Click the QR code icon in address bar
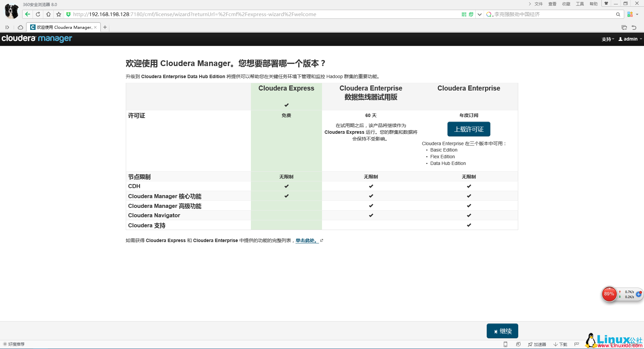The height and width of the screenshot is (349, 644). click(464, 14)
